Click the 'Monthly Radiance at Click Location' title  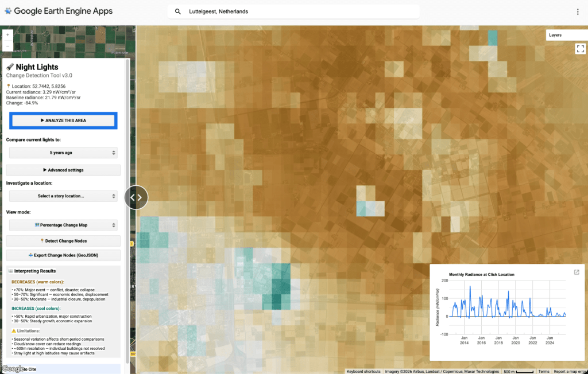(x=482, y=274)
